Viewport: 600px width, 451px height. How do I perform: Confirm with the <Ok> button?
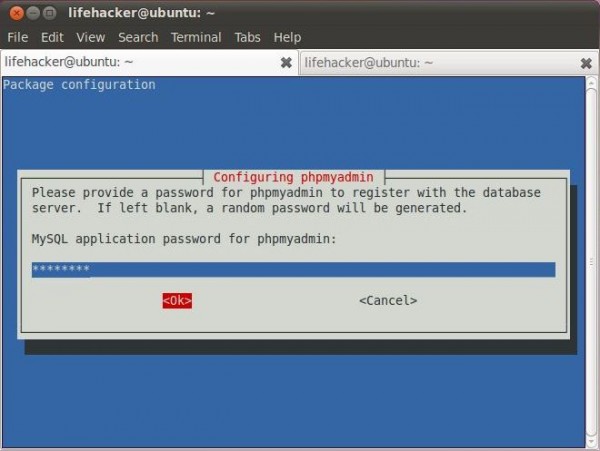point(177,301)
